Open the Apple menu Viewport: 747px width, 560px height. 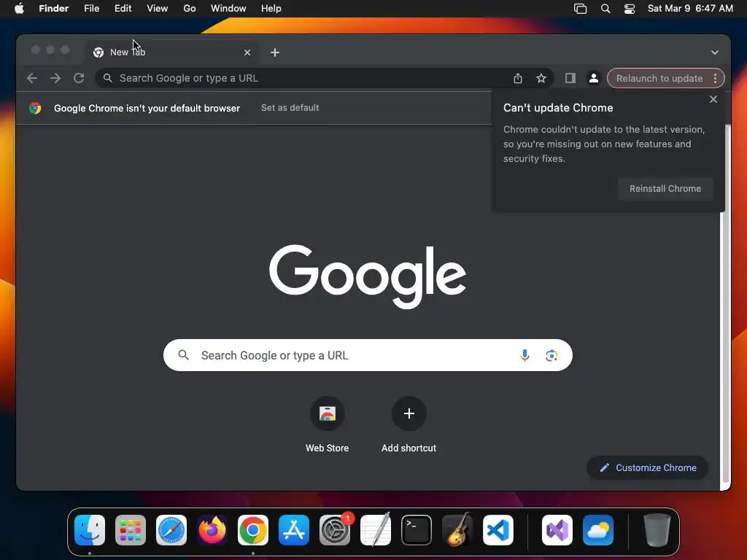click(x=19, y=9)
